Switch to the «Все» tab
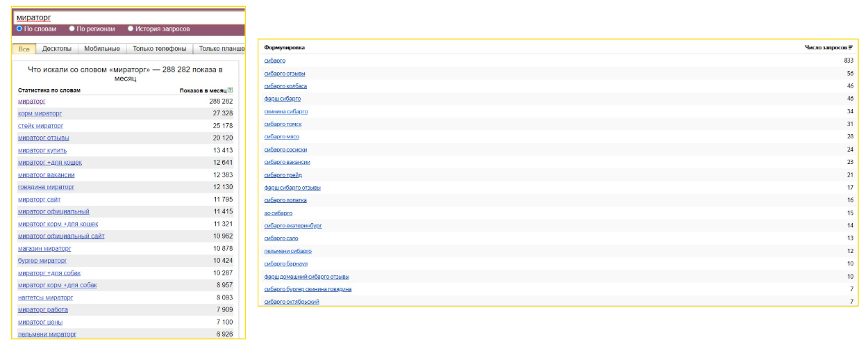 (x=24, y=49)
